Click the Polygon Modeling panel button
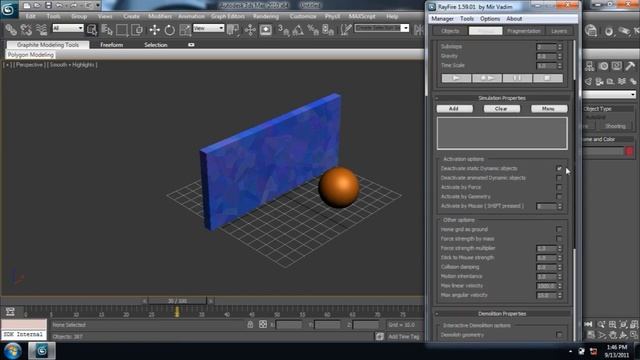This screenshot has height=360, width=640. pyautogui.click(x=31, y=55)
